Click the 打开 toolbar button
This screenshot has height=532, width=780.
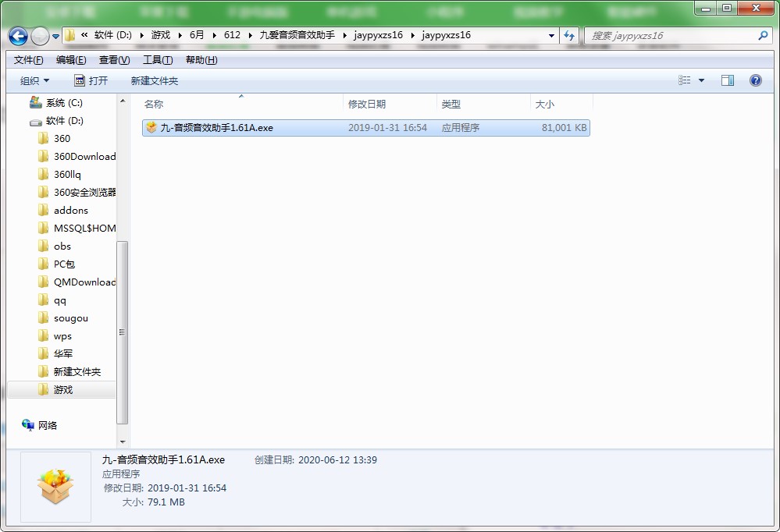[x=91, y=80]
